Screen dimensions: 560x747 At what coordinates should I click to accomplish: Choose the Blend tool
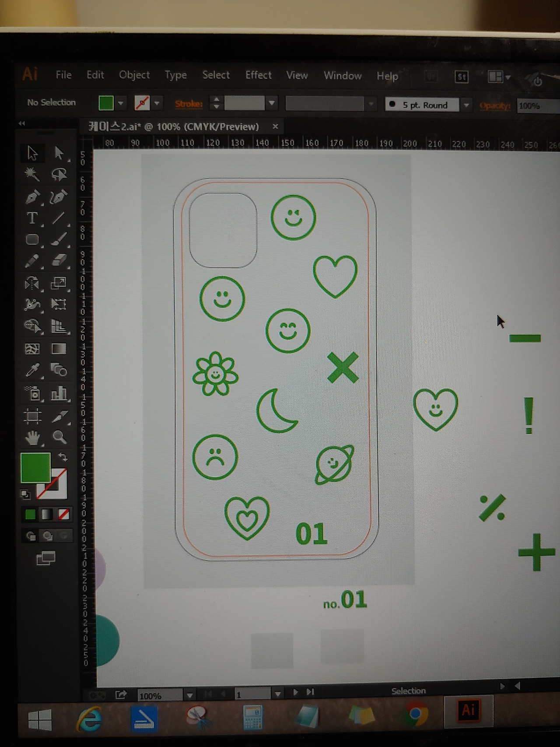59,370
